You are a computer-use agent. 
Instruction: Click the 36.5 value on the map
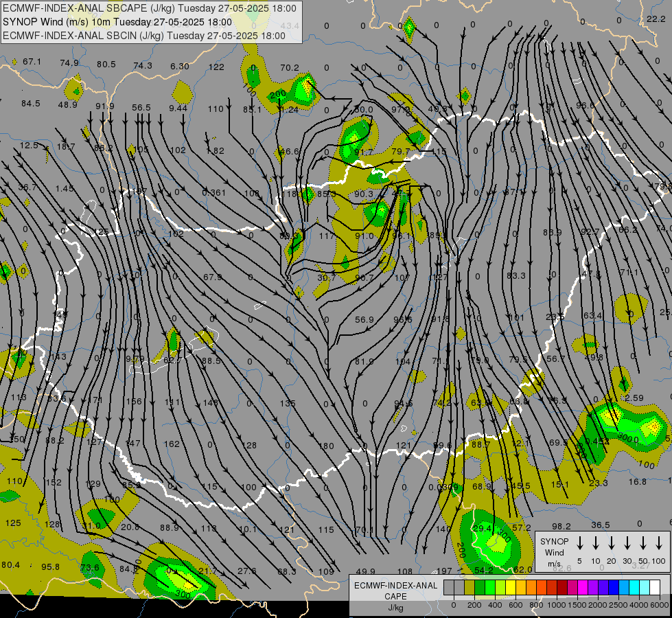(601, 525)
